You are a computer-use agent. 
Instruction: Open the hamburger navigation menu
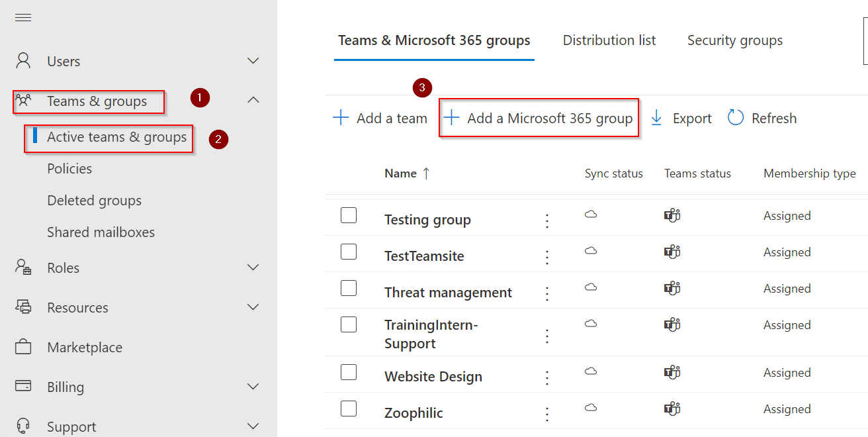[22, 17]
